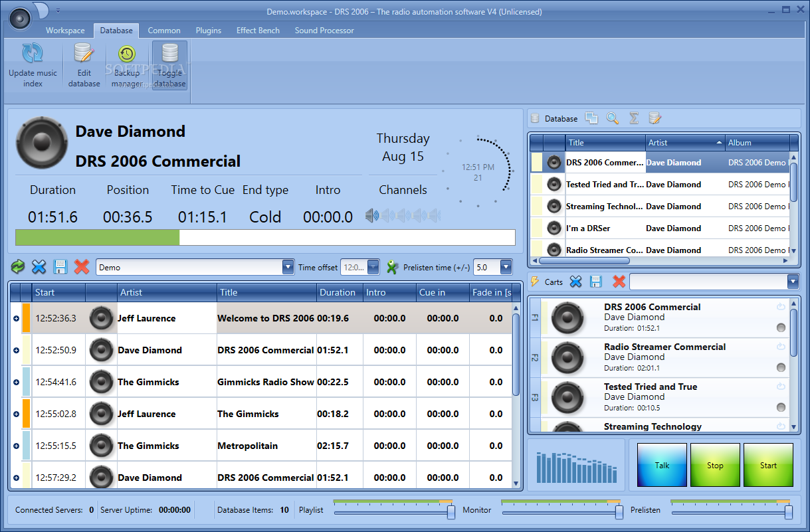Toggle loop icon on Radio Streamer Commercial cart
The image size is (810, 532).
[x=781, y=347]
